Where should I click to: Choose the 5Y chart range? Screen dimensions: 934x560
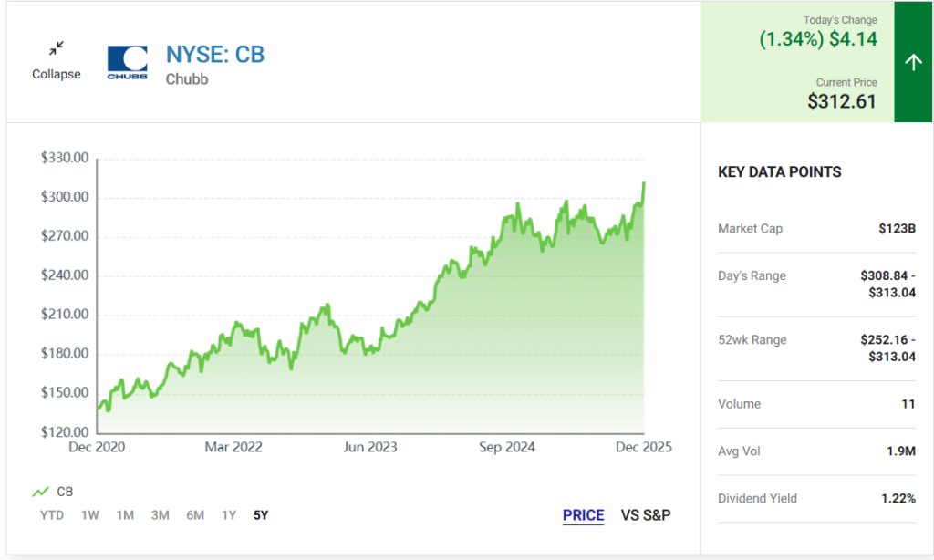coord(261,515)
